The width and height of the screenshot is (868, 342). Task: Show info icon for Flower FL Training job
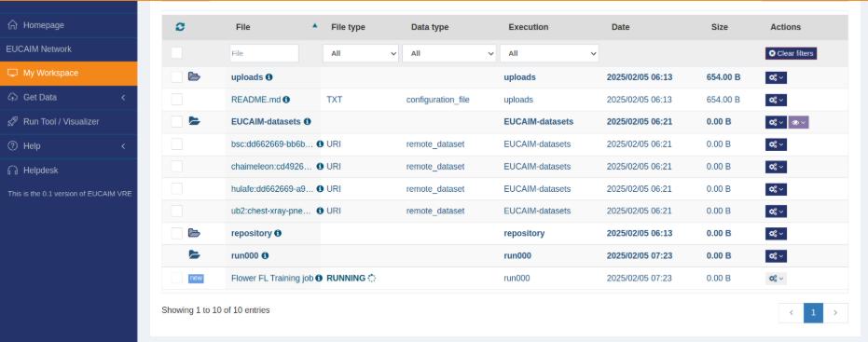319,278
